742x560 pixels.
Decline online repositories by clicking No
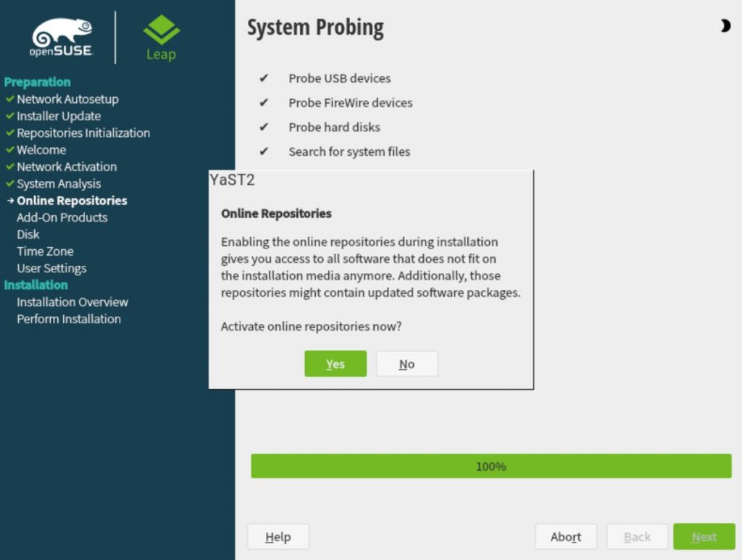(x=407, y=364)
